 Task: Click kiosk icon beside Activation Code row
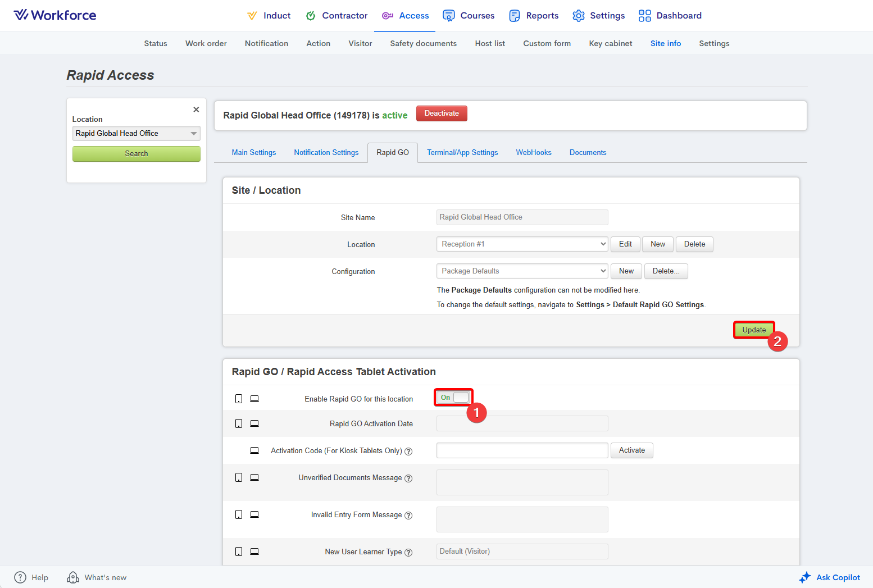point(254,450)
